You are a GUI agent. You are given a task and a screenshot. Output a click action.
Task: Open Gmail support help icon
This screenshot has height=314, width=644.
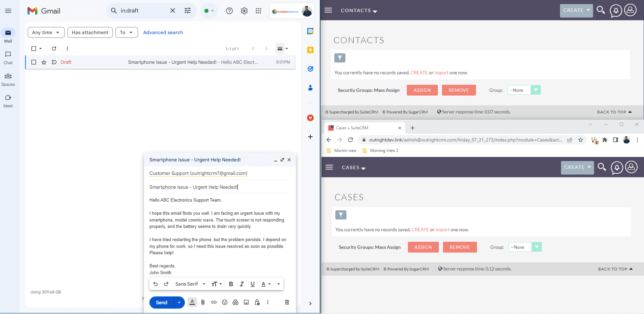(x=229, y=11)
